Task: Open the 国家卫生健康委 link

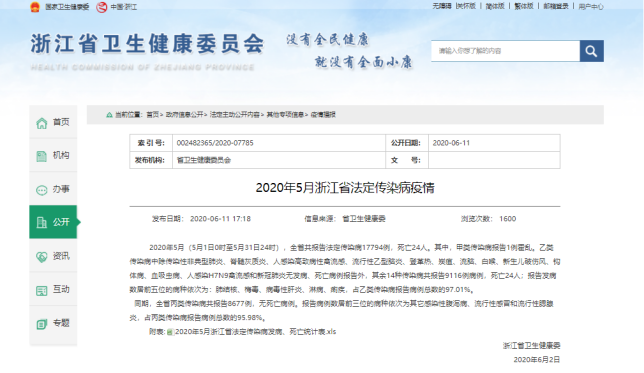Action: click(67, 7)
